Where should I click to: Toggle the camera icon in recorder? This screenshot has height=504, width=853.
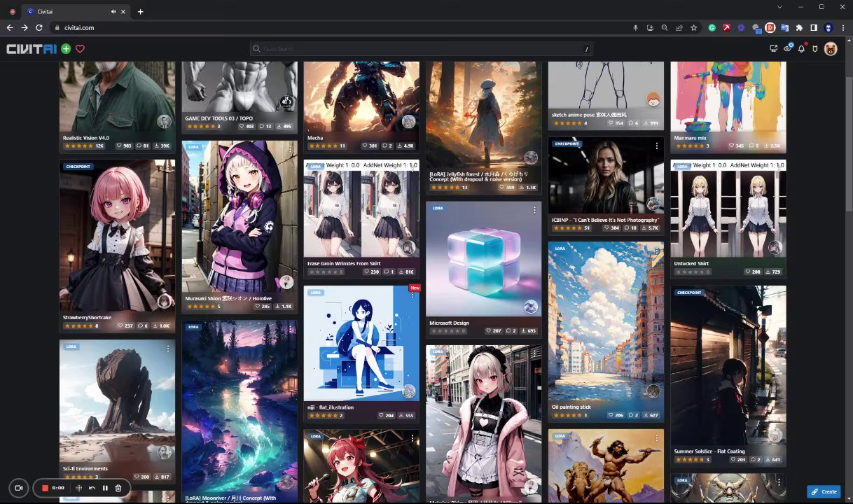click(19, 488)
